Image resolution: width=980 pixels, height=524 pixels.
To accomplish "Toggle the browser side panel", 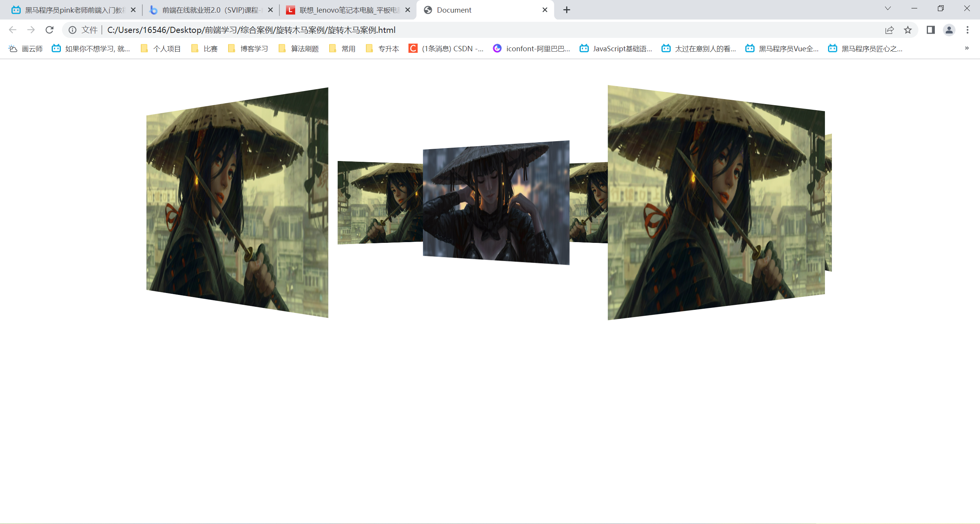I will coord(931,30).
